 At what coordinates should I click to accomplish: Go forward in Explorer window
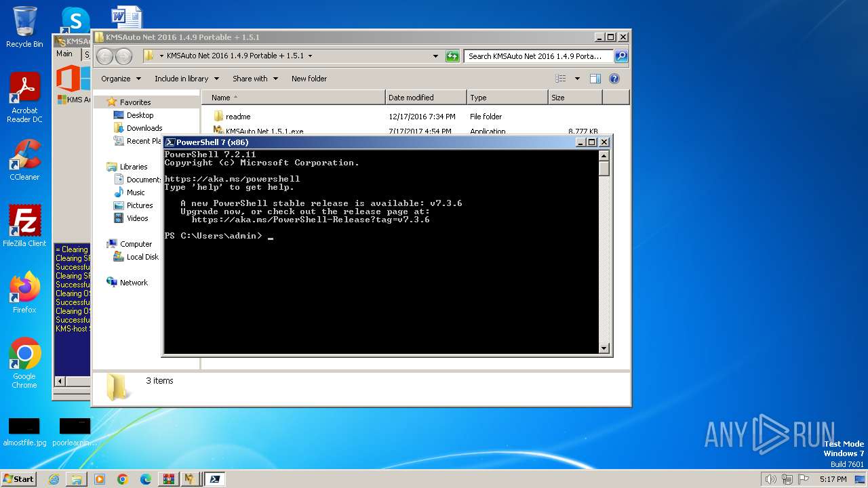click(123, 56)
